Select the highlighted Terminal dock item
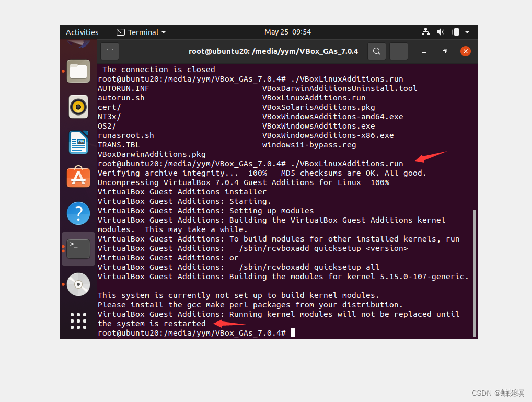 78,249
